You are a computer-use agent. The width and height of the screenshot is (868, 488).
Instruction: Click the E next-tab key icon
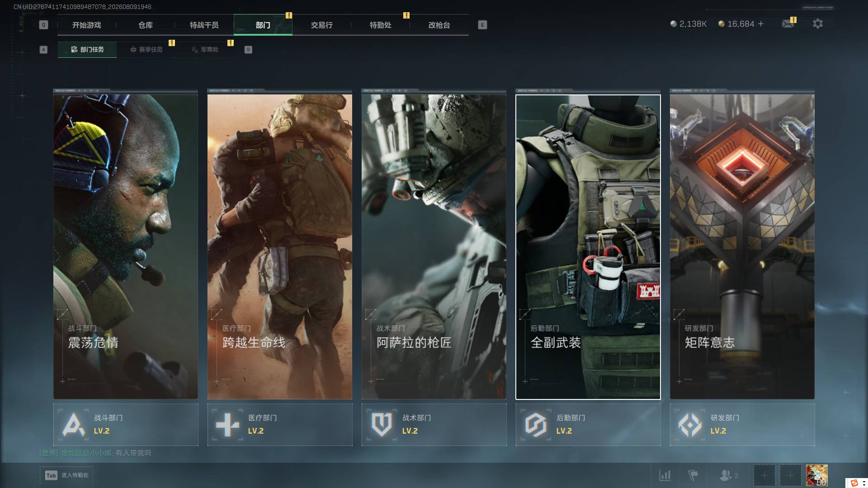482,25
